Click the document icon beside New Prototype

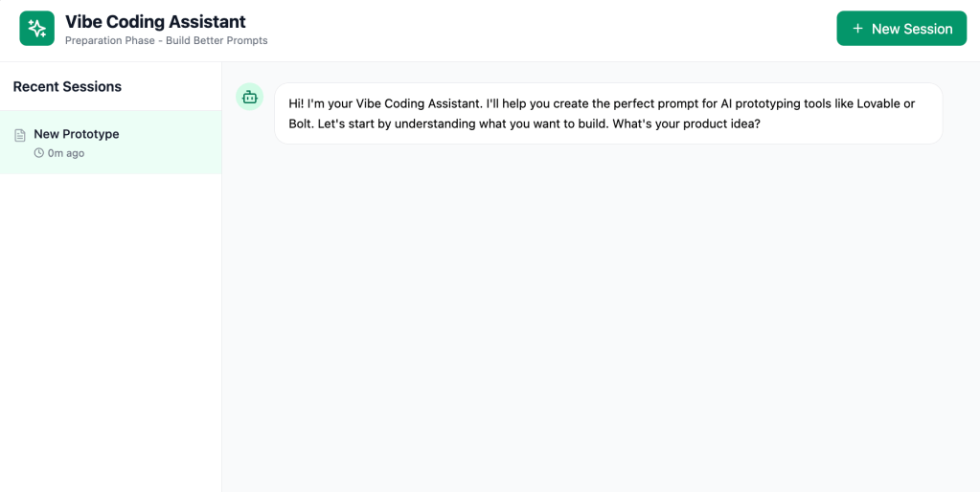[x=20, y=135]
